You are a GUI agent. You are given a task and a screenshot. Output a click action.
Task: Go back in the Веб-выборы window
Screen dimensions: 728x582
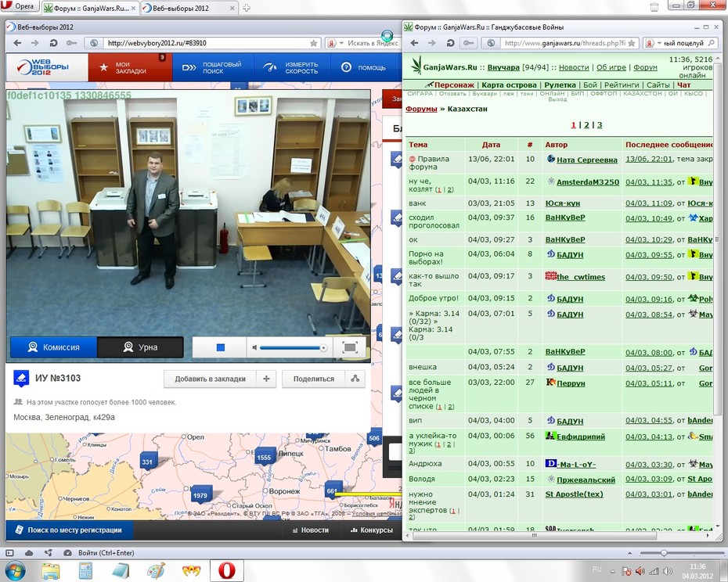point(17,43)
